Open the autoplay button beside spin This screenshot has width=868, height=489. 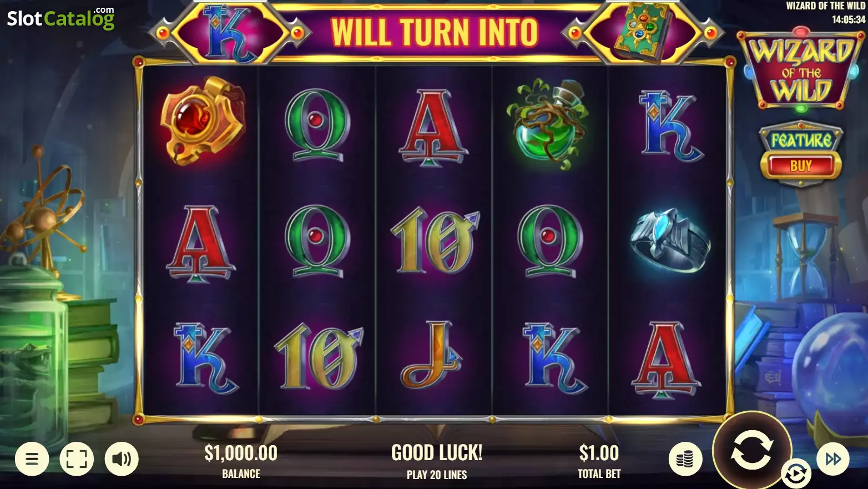tap(796, 474)
